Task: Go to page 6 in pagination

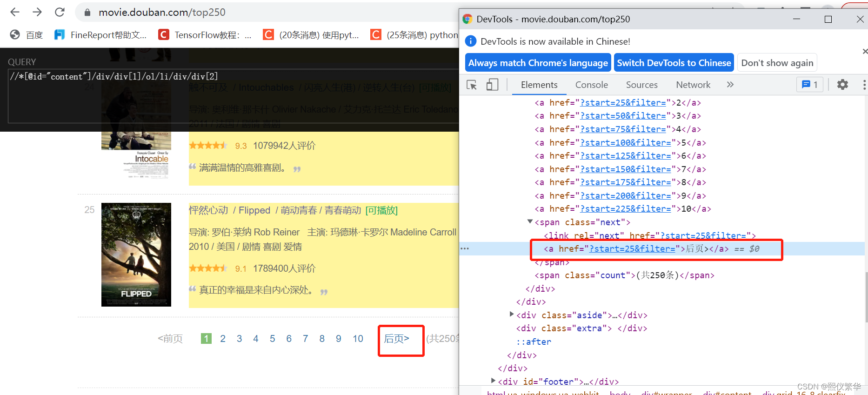Action: (x=289, y=339)
